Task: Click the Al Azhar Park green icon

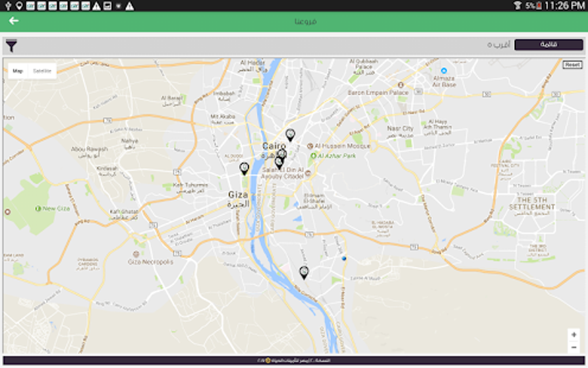Action: point(313,156)
